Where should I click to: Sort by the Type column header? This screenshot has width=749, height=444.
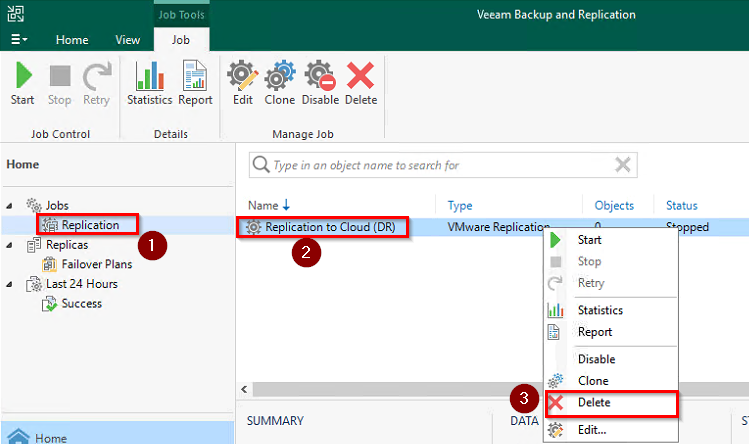[460, 206]
